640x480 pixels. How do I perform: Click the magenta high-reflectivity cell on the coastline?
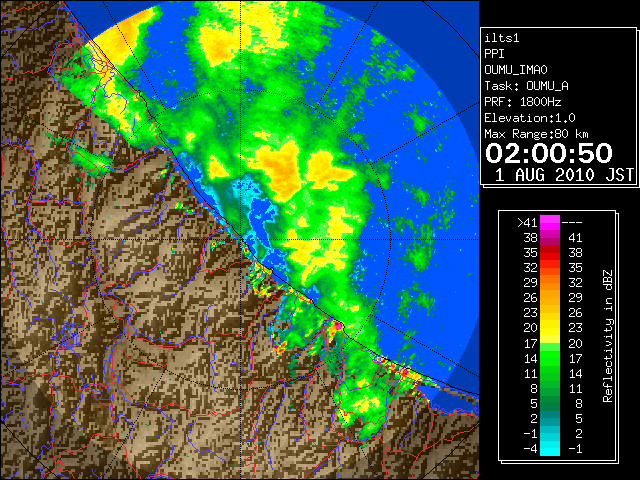click(x=338, y=327)
